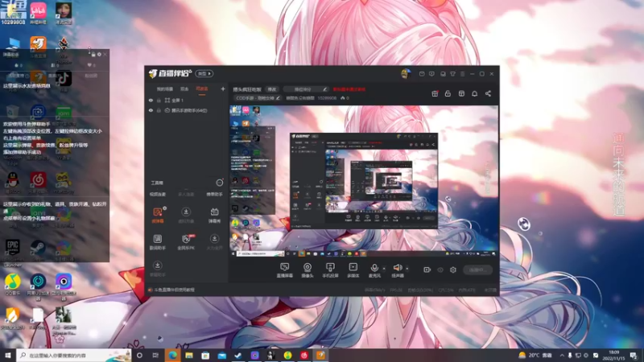Open the feedback chat icon in title bar
The width and height of the screenshot is (644, 362).
[431, 74]
